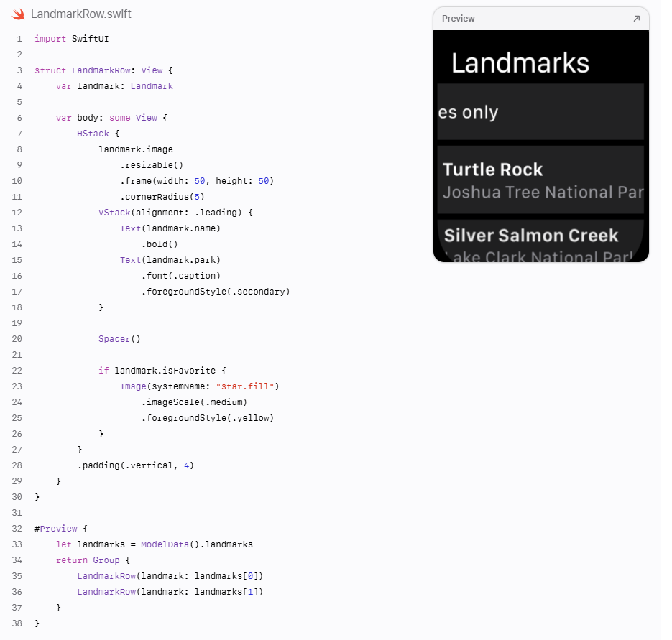This screenshot has height=640, width=672.
Task: Click line number 20 in the gutter
Action: [x=17, y=339]
